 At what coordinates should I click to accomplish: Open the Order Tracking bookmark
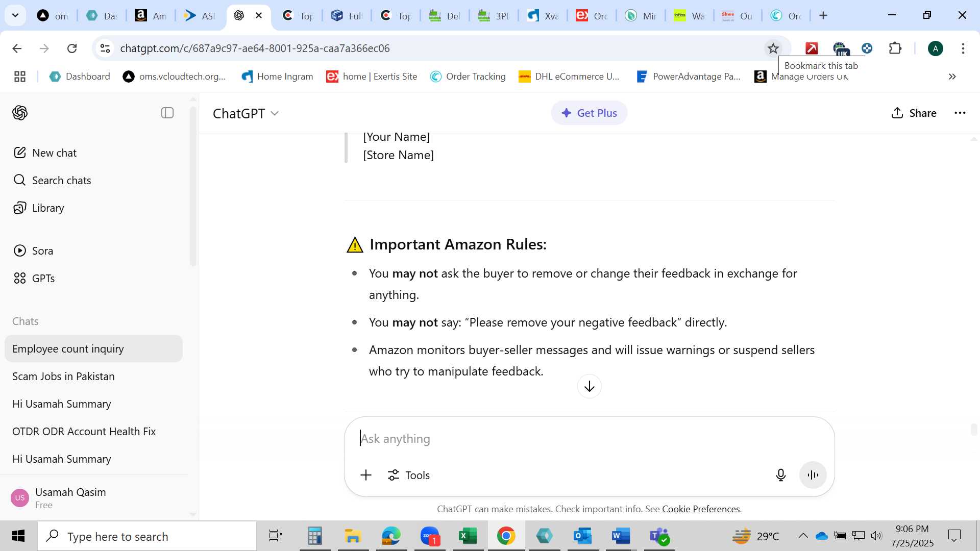click(x=468, y=77)
